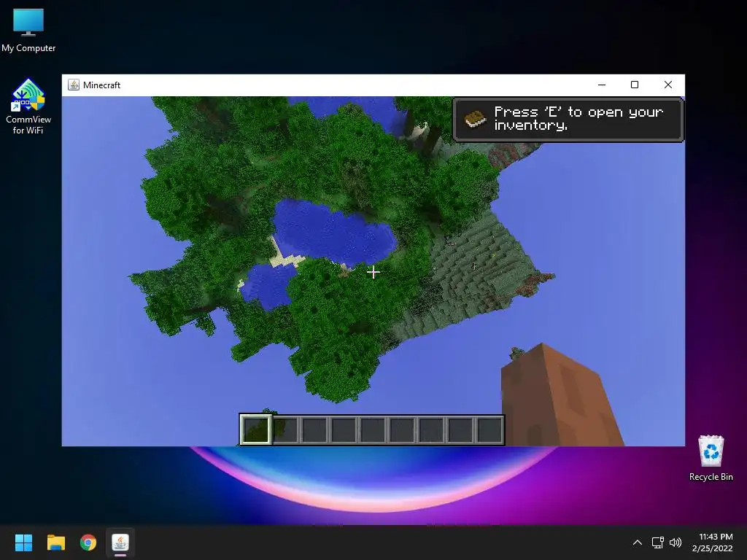Select the Minecraft Java taskbar icon
Screen dimensions: 747x560
click(x=120, y=542)
